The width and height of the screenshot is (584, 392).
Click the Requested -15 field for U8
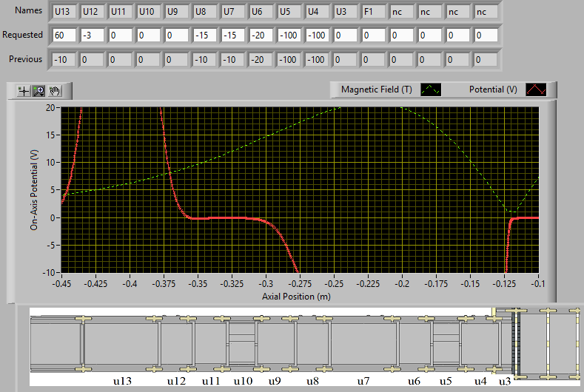coord(205,36)
